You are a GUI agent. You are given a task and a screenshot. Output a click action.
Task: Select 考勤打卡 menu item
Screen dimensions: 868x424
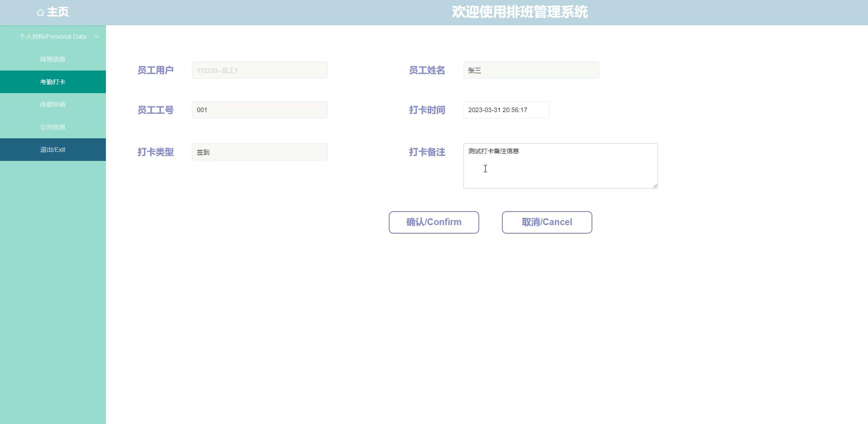tap(53, 82)
